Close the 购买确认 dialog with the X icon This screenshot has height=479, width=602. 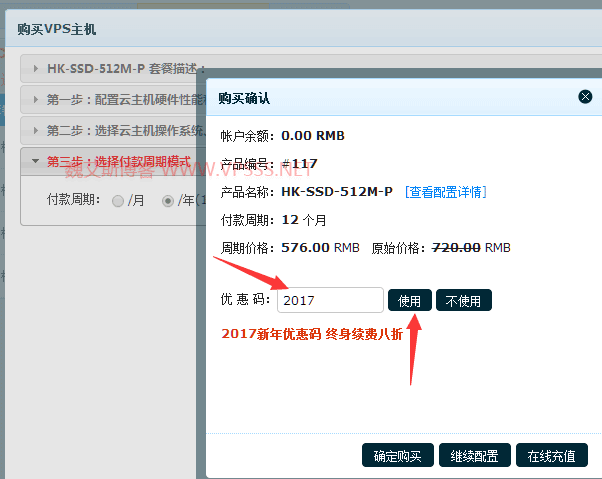(585, 97)
